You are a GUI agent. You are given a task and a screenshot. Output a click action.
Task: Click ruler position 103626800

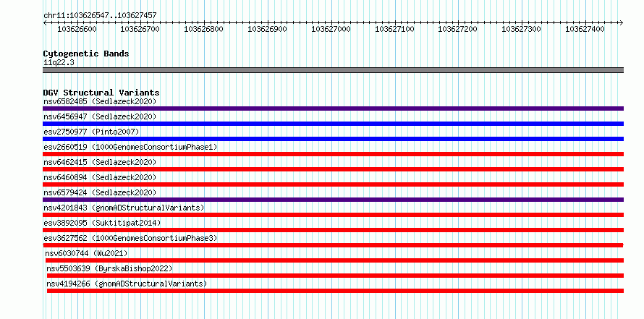coord(204,29)
